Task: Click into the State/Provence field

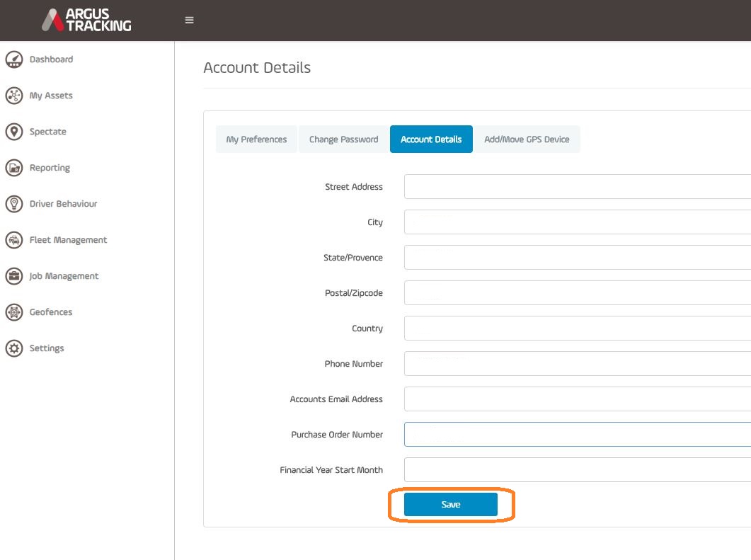Action: [x=577, y=257]
